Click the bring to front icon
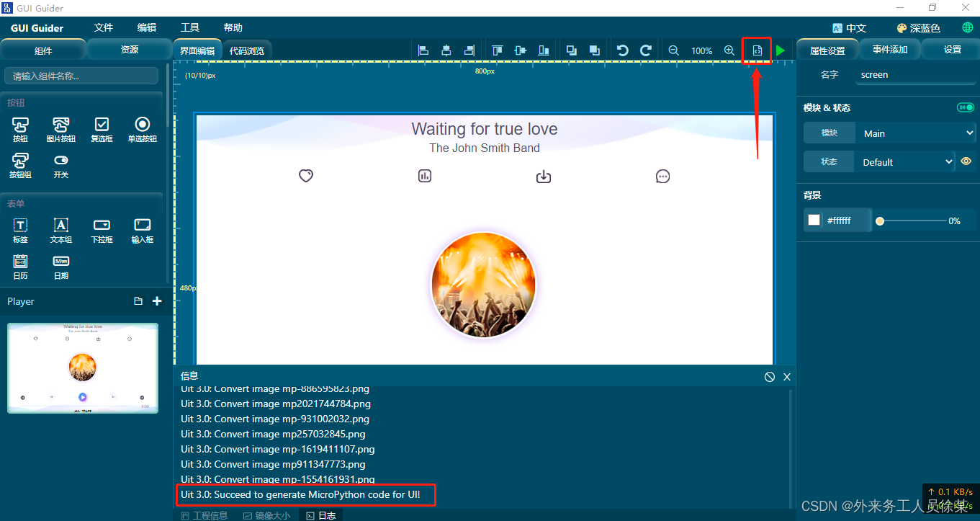 (572, 50)
